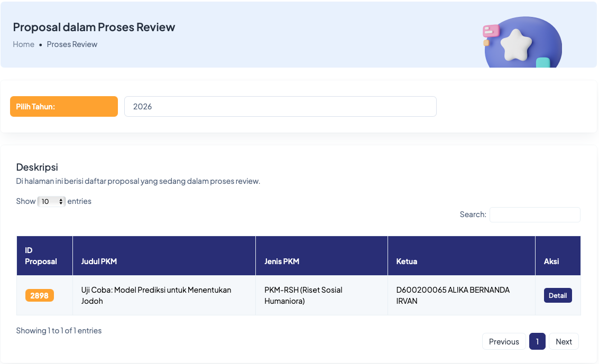Sort by ID Proposal column header
599x364 pixels.
(x=45, y=256)
